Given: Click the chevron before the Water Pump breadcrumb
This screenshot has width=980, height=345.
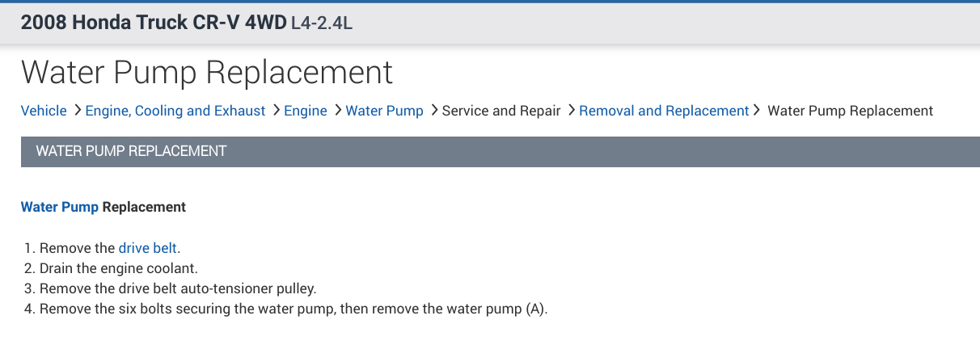Looking at the screenshot, I should coord(337,110).
